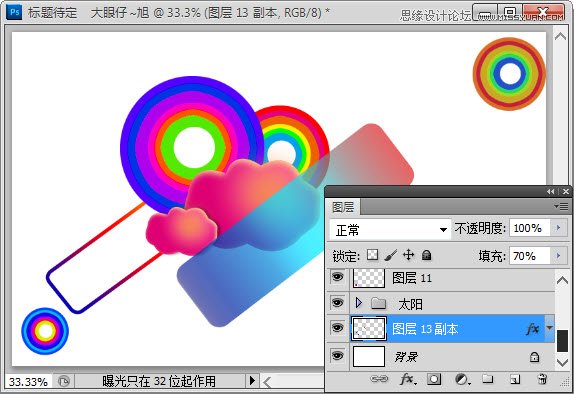The height and width of the screenshot is (394, 574).
Task: Click the horizontal scroll left arrow
Action: coord(267,383)
